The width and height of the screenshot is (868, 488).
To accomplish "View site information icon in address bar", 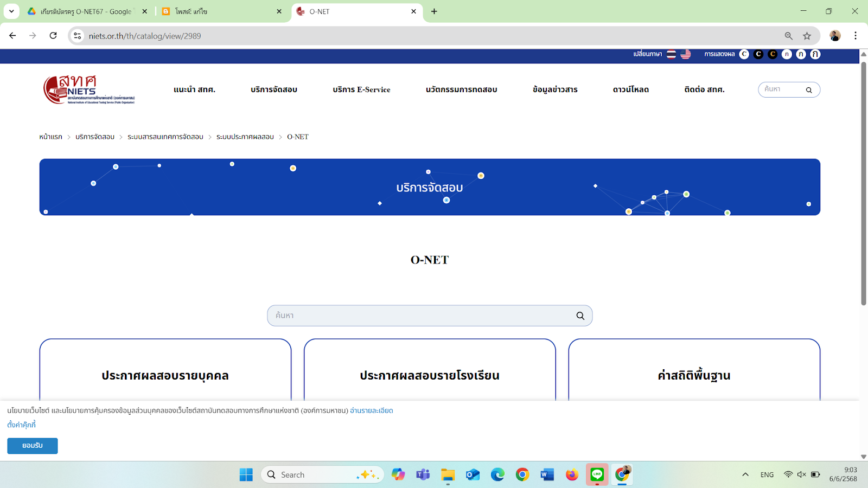I will 78,36.
